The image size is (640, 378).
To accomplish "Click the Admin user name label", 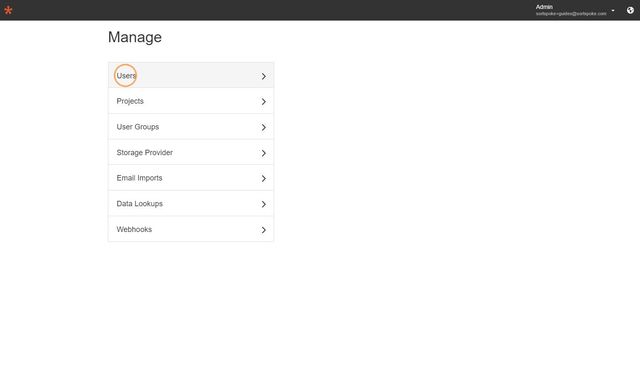I will click(544, 7).
